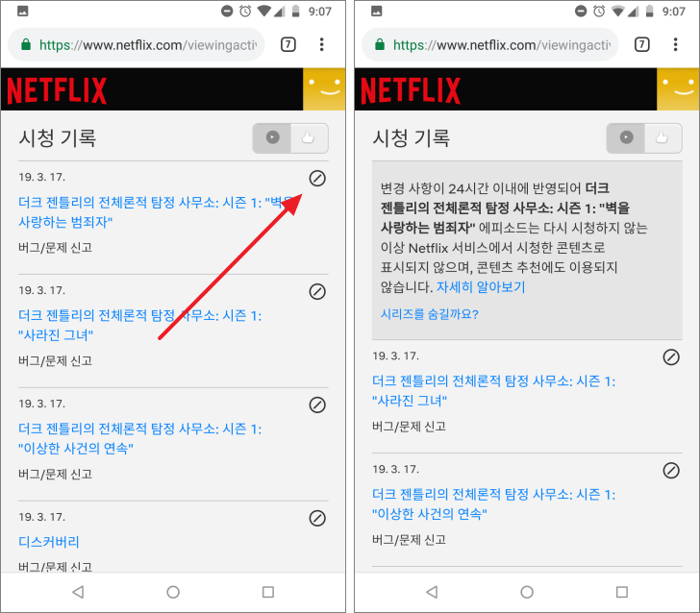Tap the picture notification icon in left status bar
700x613 pixels.
click(23, 11)
